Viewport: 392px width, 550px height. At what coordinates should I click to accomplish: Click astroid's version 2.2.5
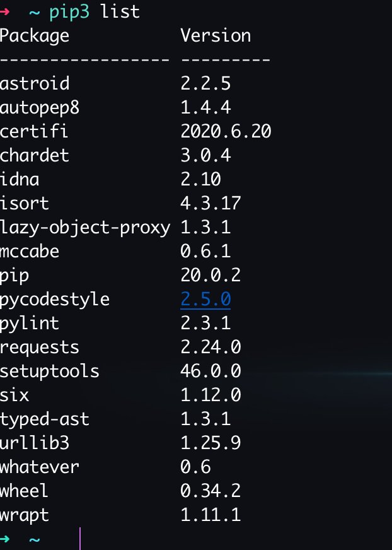[x=205, y=83]
